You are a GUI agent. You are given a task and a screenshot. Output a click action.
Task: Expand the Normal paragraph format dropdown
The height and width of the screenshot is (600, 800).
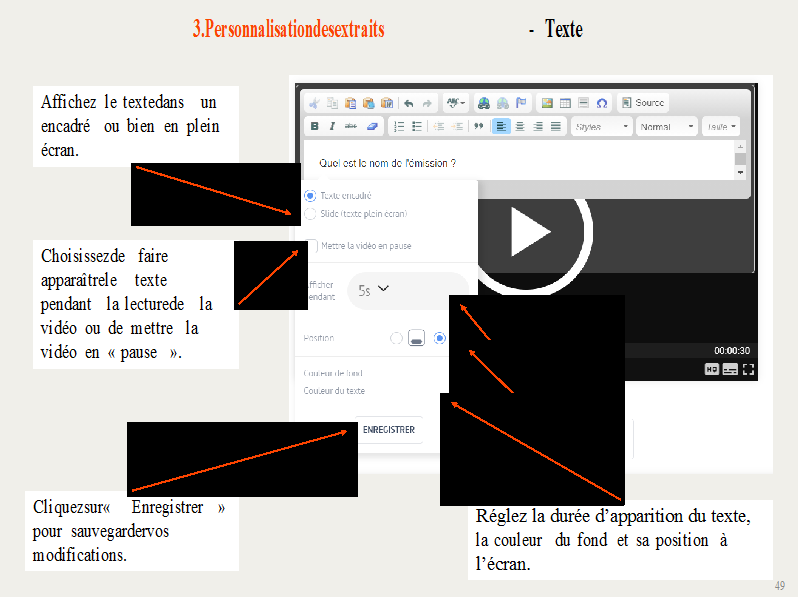point(667,127)
